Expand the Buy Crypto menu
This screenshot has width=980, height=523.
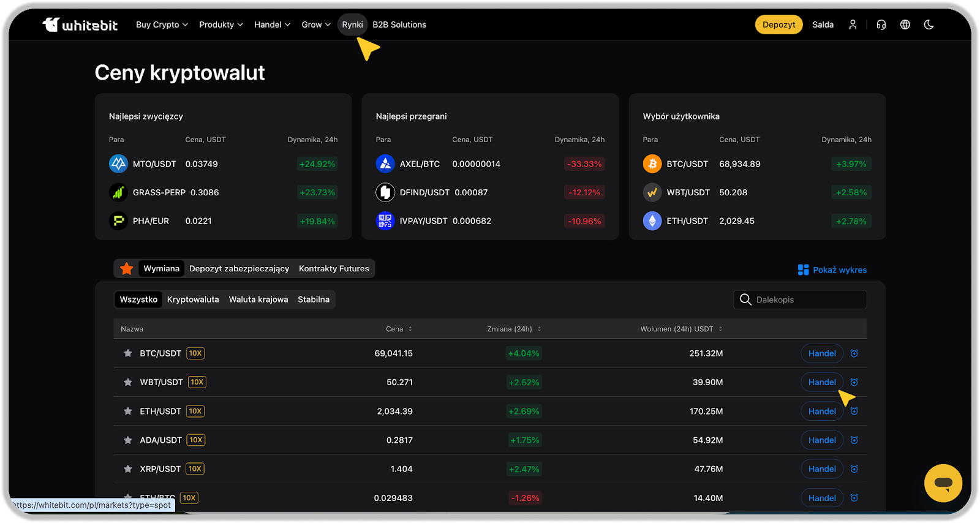coord(162,24)
